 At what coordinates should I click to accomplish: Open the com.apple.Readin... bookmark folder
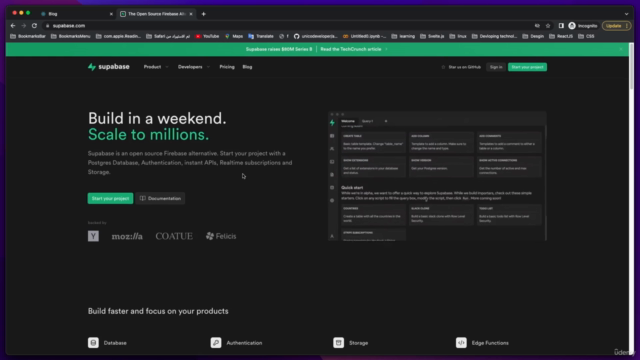[118, 36]
